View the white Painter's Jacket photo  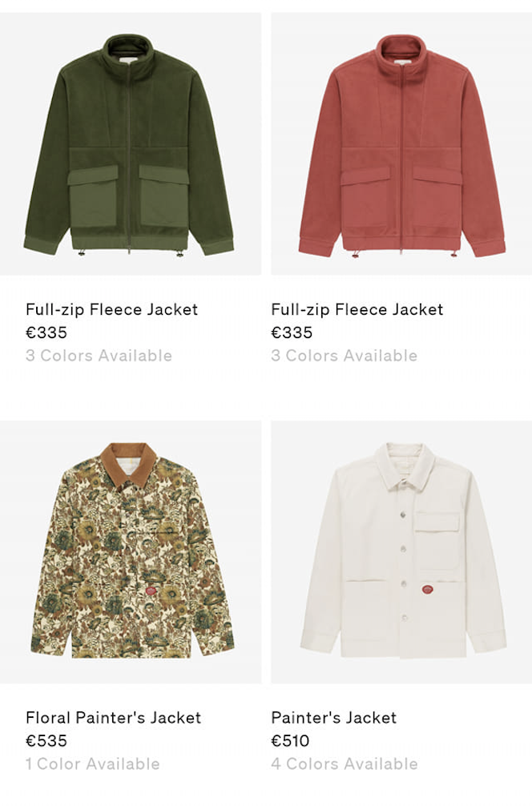coord(401,552)
